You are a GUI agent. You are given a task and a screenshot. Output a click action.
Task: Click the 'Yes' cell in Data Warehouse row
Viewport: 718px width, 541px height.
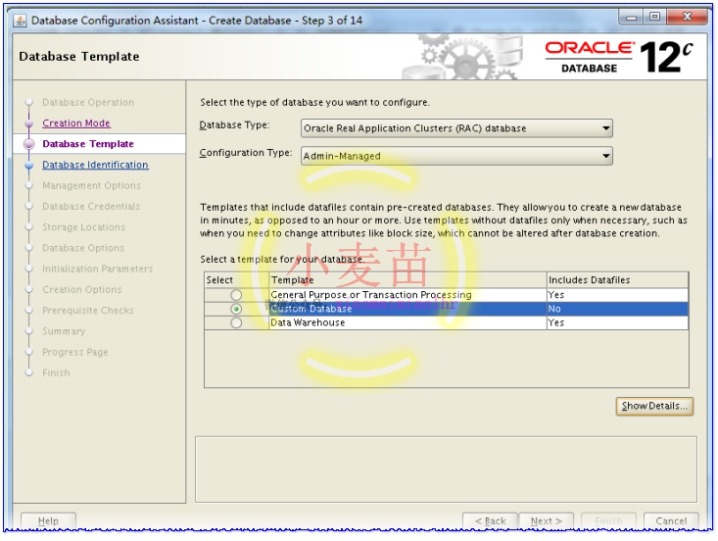pos(618,323)
